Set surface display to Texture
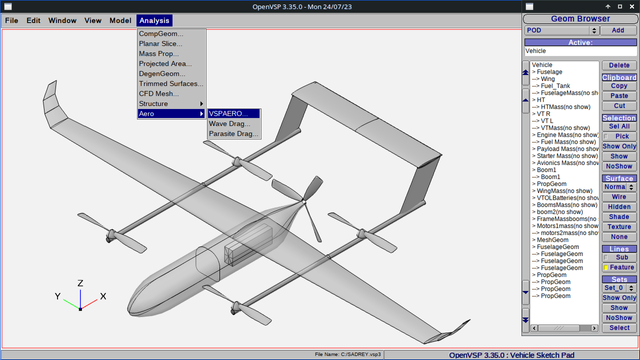The image size is (640, 360). coord(619,227)
